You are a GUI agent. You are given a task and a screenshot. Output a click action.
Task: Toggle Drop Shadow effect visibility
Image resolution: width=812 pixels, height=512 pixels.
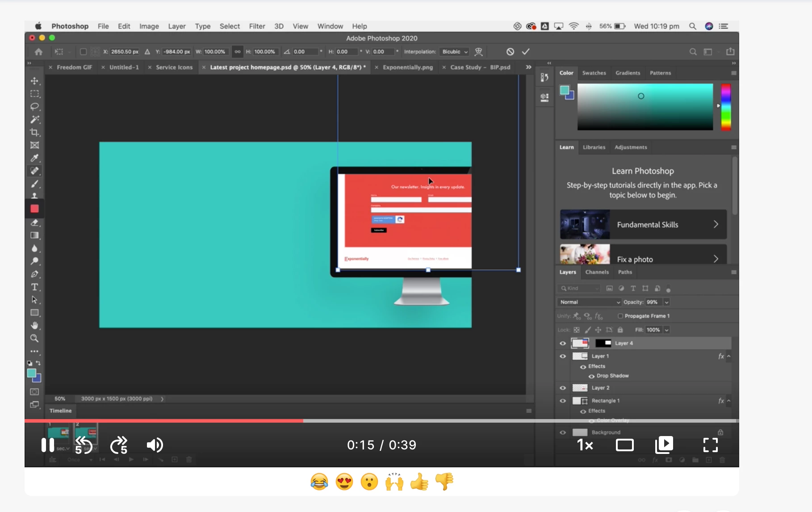tap(591, 376)
